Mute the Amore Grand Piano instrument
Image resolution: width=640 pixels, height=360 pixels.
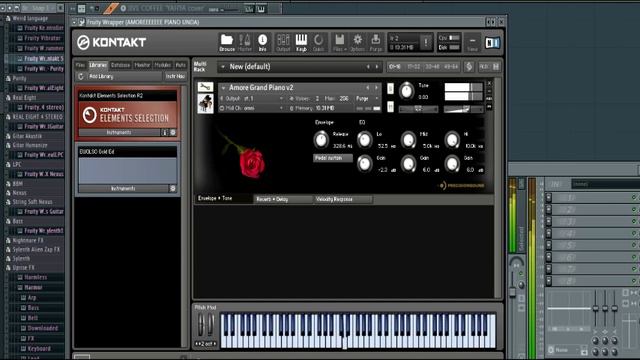point(391,107)
